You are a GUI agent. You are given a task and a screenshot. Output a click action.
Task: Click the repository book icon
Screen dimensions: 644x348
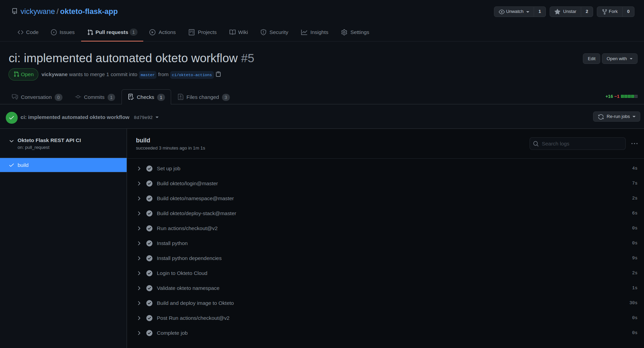click(x=15, y=11)
